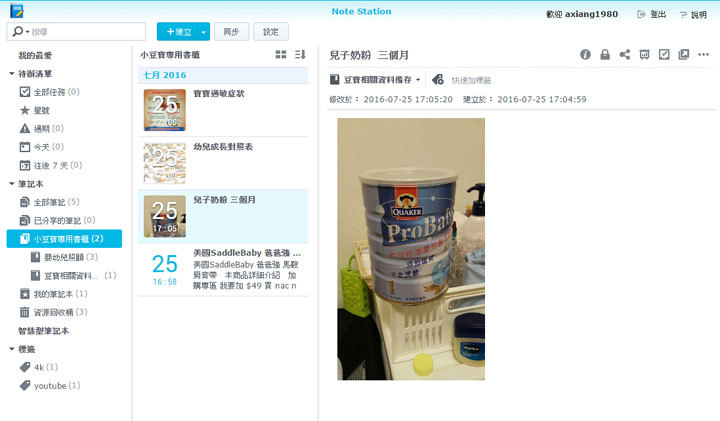The height and width of the screenshot is (421, 720).
Task: Click the Note Station app logo icon
Action: click(17, 11)
